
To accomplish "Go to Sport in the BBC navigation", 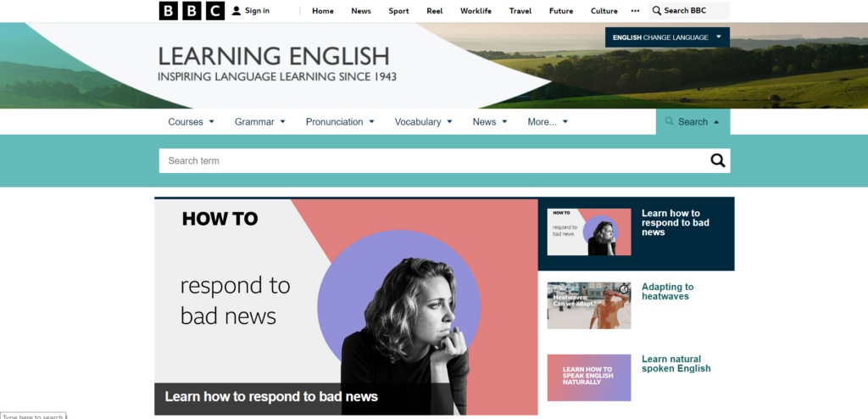I will coord(398,11).
